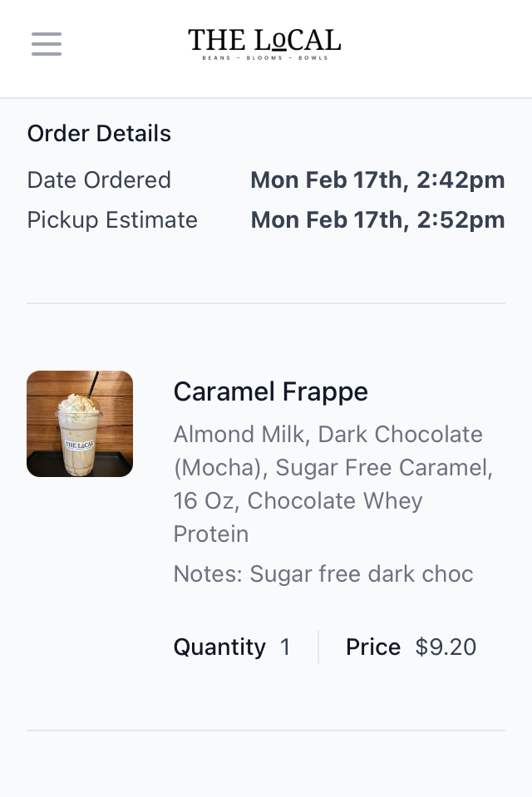The width and height of the screenshot is (532, 797).
Task: Tap the Date Ordered label
Action: [99, 180]
